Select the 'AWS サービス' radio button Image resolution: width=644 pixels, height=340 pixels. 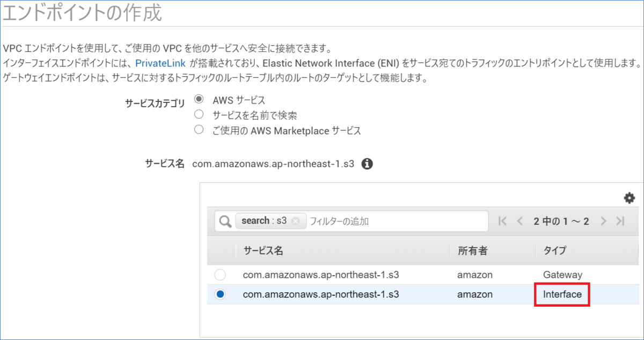pos(199,99)
